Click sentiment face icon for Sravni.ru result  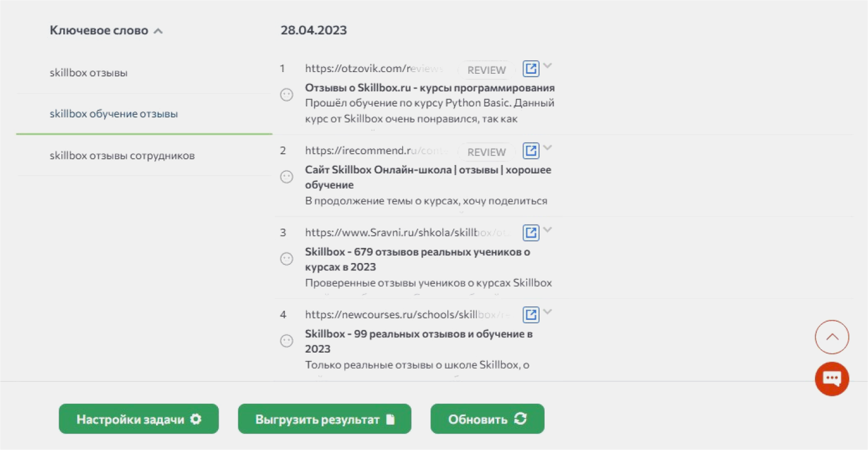point(287,259)
